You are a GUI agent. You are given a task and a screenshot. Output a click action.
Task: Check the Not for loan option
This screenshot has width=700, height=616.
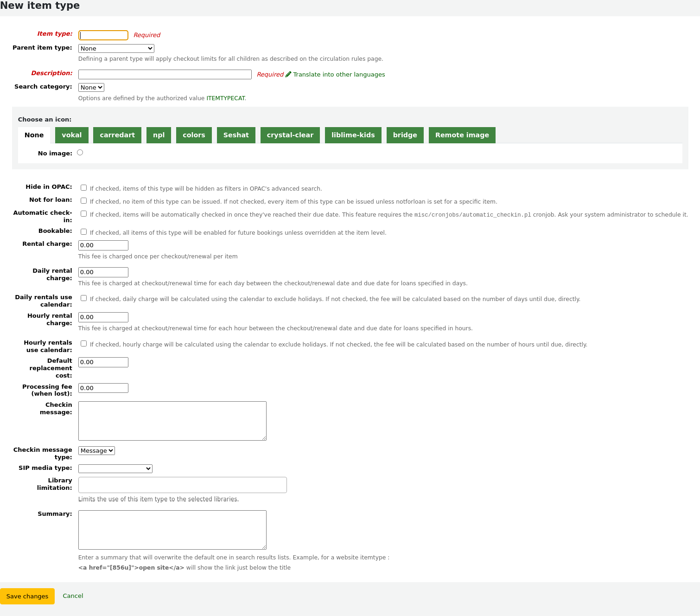click(83, 200)
